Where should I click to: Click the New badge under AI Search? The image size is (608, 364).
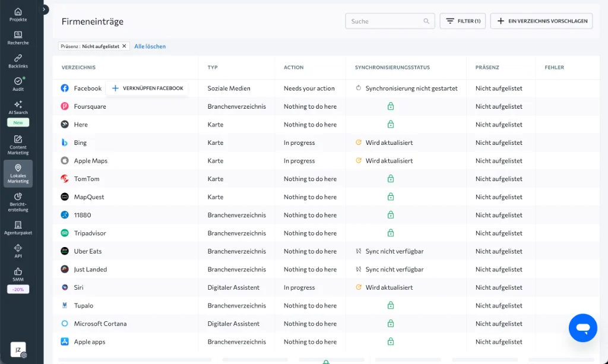(18, 122)
